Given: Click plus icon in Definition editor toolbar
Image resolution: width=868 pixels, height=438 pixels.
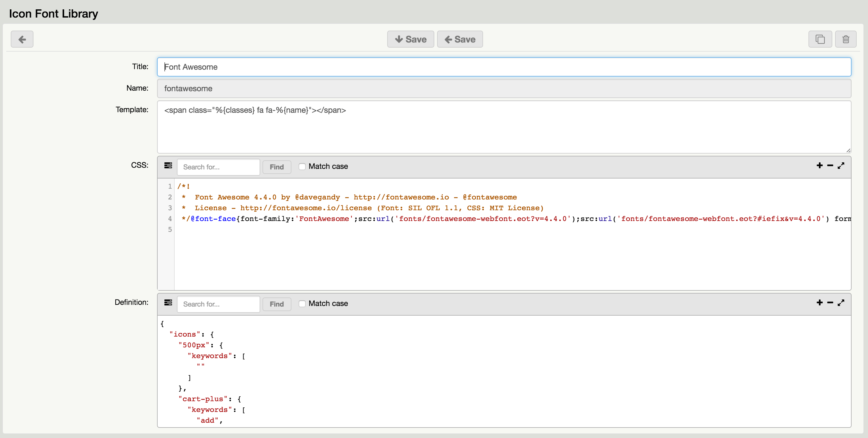Looking at the screenshot, I should tap(820, 303).
